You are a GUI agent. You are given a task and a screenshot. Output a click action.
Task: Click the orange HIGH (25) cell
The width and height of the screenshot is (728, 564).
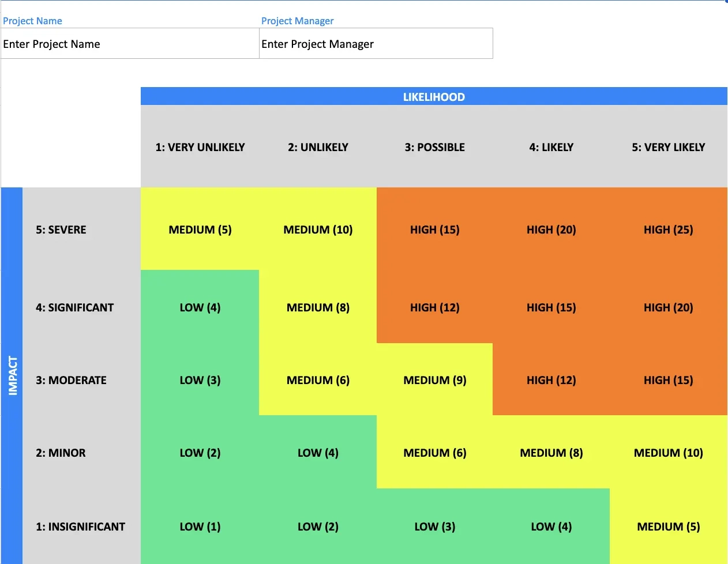[x=668, y=230]
